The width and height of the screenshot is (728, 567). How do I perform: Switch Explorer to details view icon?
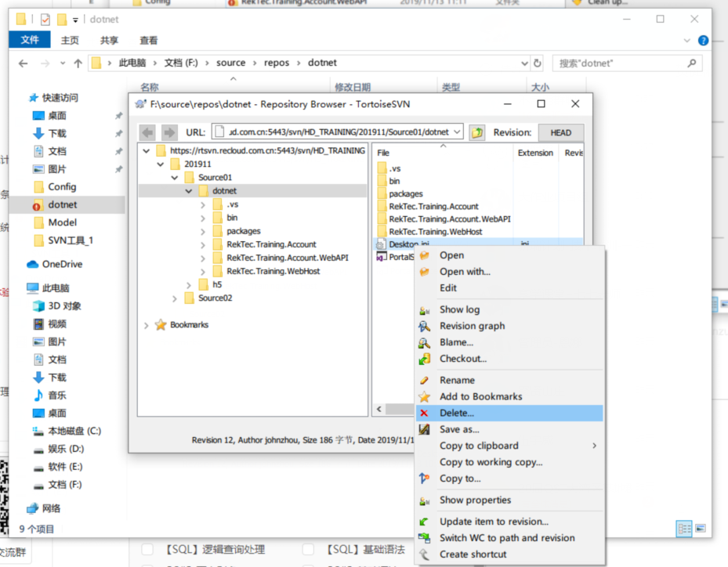(x=684, y=529)
